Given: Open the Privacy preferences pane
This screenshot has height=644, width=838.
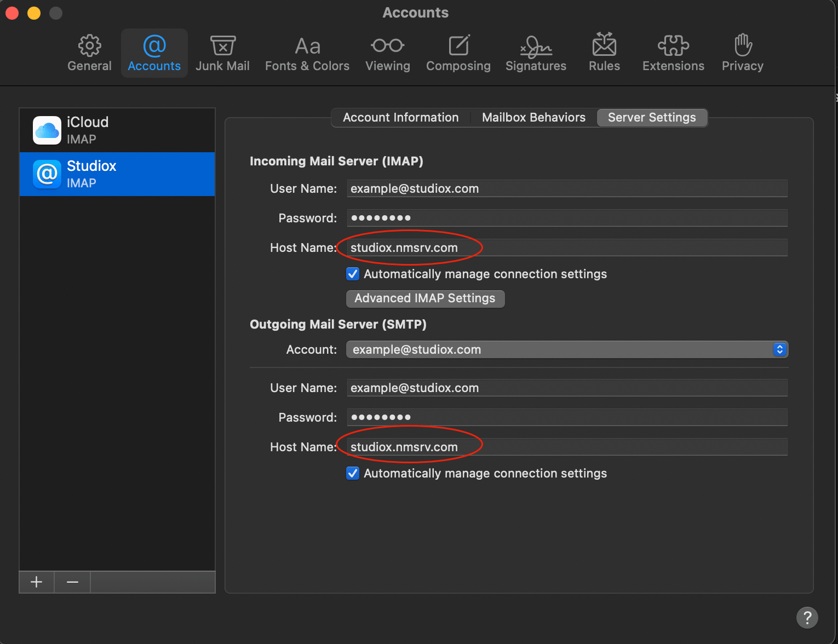Looking at the screenshot, I should [x=742, y=53].
